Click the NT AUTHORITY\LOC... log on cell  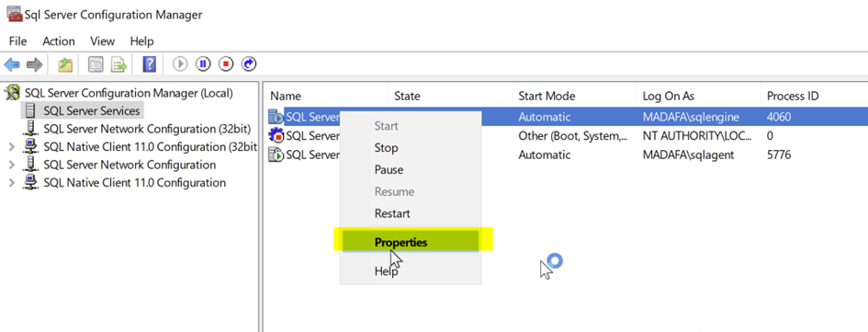tap(696, 136)
